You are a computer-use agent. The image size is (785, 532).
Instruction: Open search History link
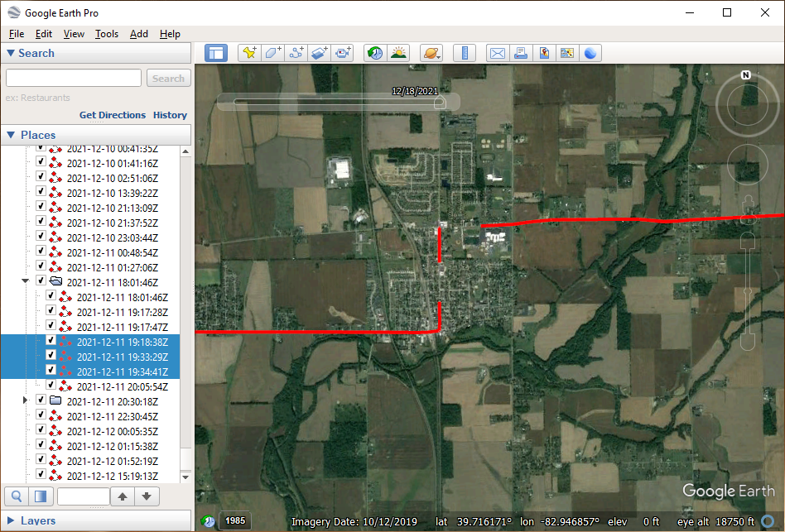tap(170, 115)
